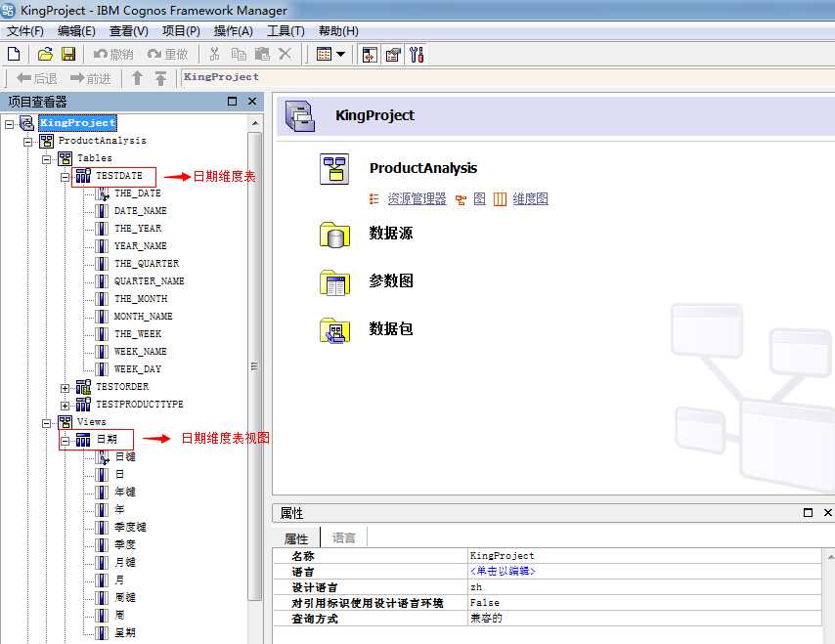Click the Save floppy disk icon

pyautogui.click(x=68, y=54)
